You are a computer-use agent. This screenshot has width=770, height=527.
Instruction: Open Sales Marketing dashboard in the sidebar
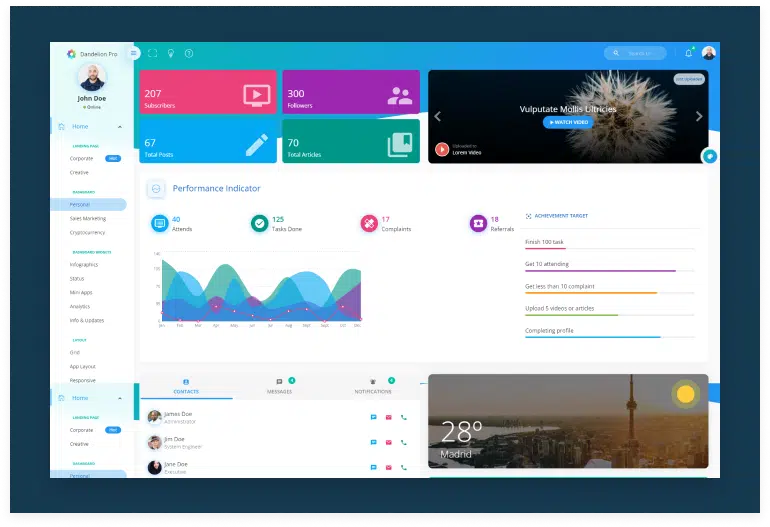(x=88, y=219)
